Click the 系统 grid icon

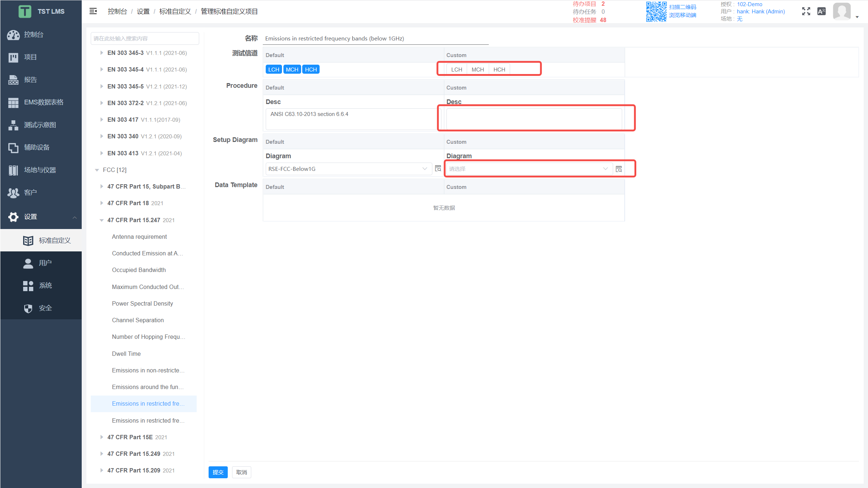tap(28, 286)
